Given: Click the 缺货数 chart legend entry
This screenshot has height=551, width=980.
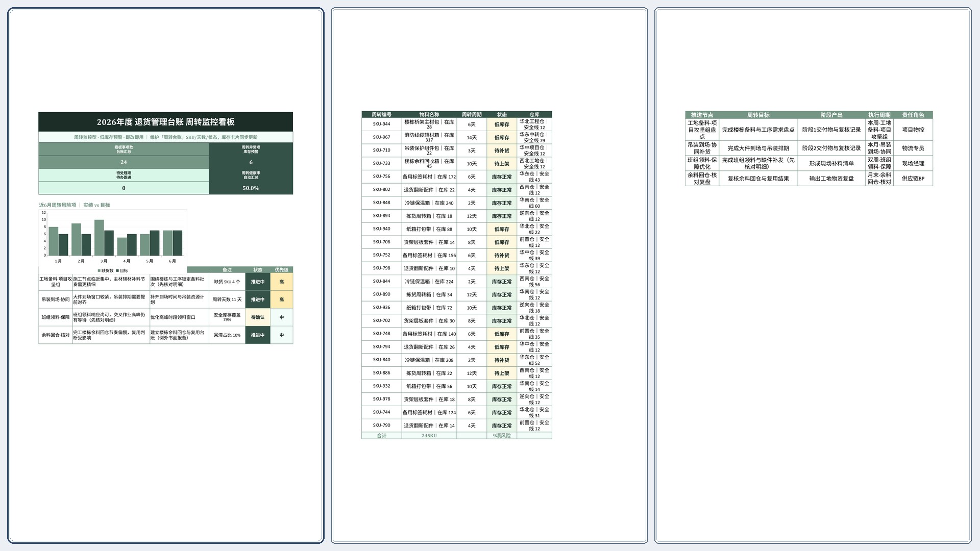Looking at the screenshot, I should [x=105, y=271].
